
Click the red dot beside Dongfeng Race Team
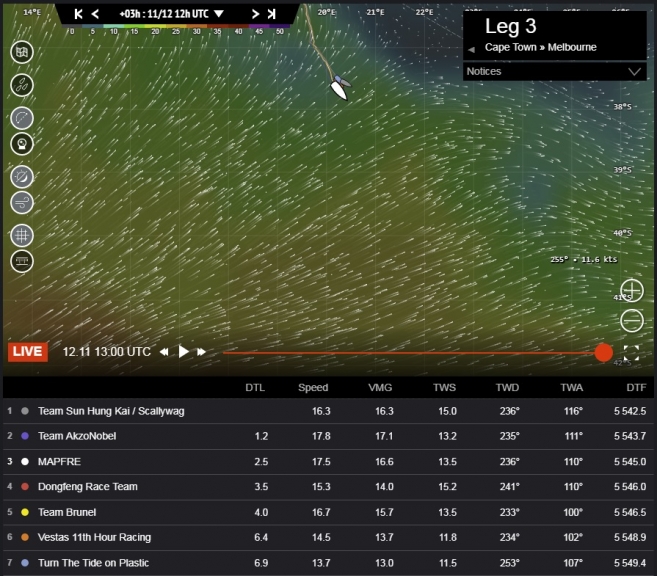click(x=25, y=486)
